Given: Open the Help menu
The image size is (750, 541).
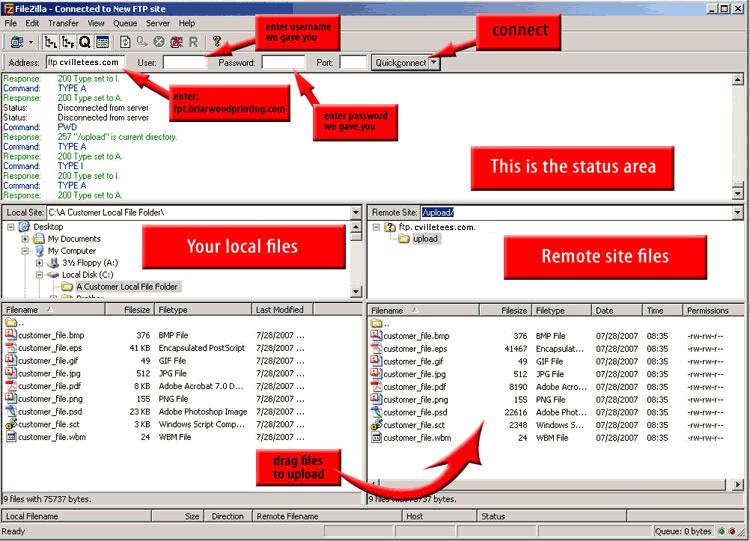Looking at the screenshot, I should [x=187, y=23].
